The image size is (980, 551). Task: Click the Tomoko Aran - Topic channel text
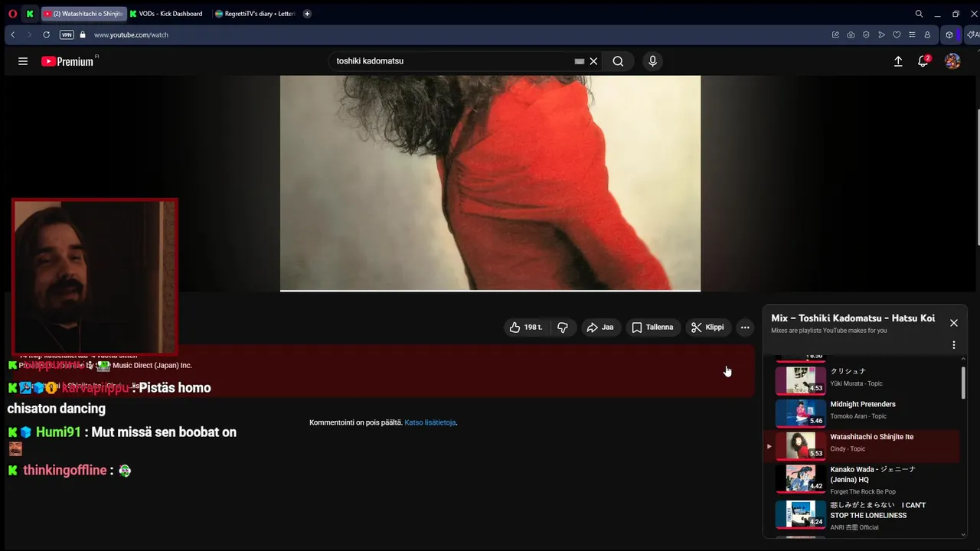click(858, 416)
